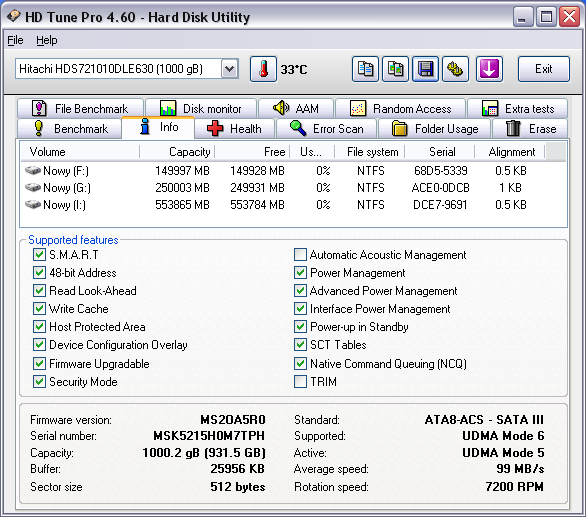Screen dimensions: 586x517
Task: Toggle the S.M.A.R.T checkbox
Action: (x=39, y=255)
